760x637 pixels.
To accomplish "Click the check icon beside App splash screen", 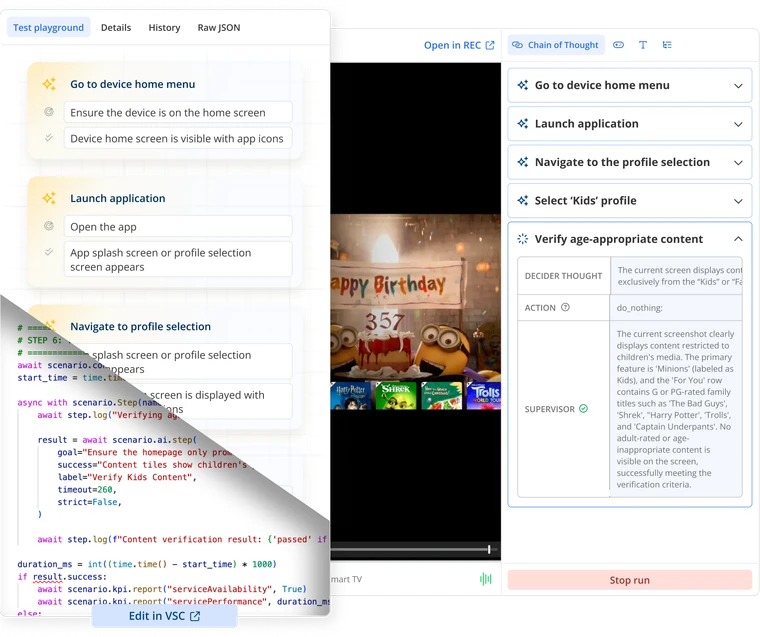I will (49, 252).
